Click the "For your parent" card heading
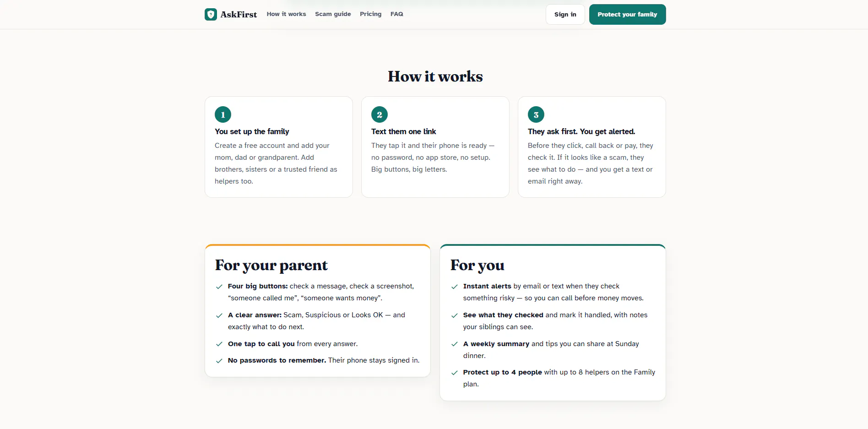This screenshot has width=868, height=429. pyautogui.click(x=271, y=265)
